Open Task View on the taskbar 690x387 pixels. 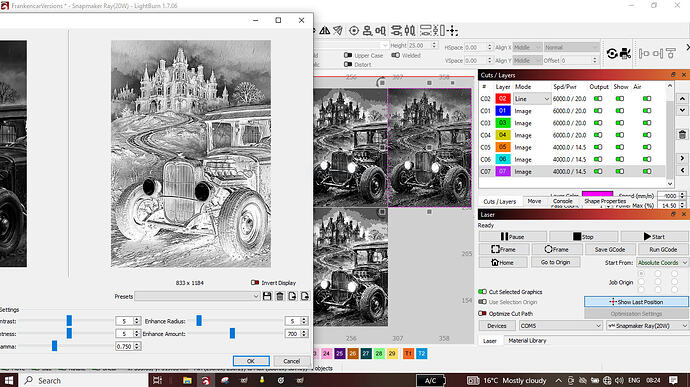click(x=157, y=380)
